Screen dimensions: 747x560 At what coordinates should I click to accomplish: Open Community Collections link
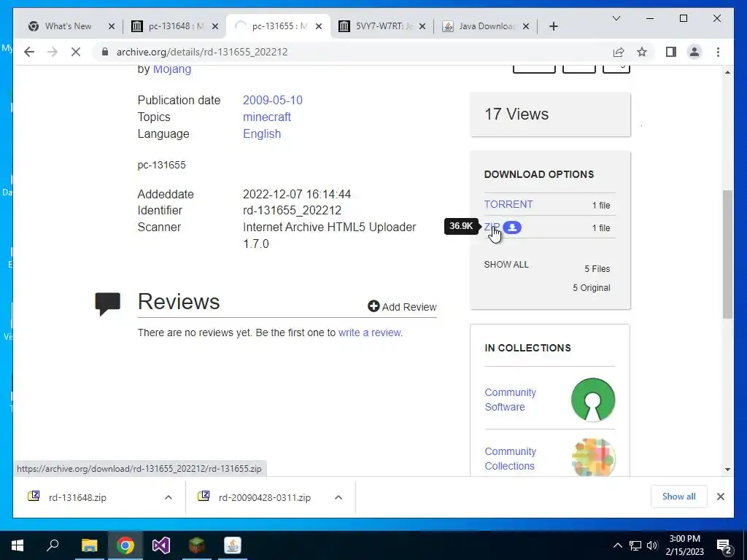510,459
